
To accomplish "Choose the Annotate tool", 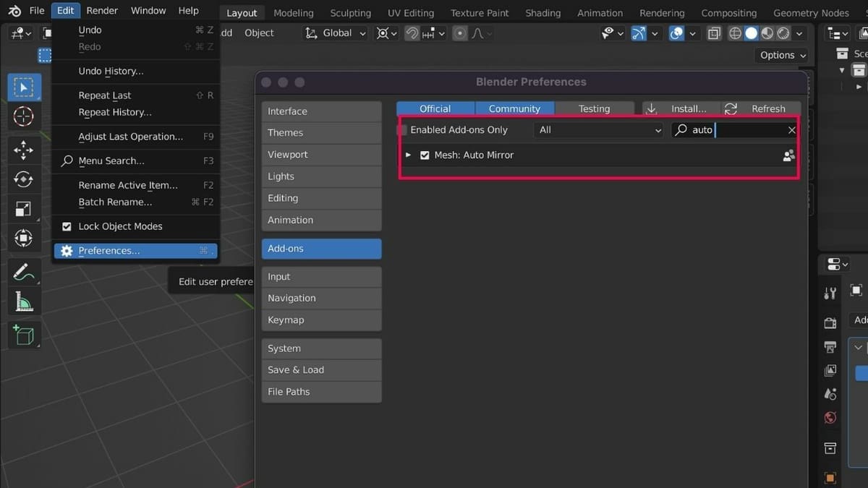I will pyautogui.click(x=24, y=272).
